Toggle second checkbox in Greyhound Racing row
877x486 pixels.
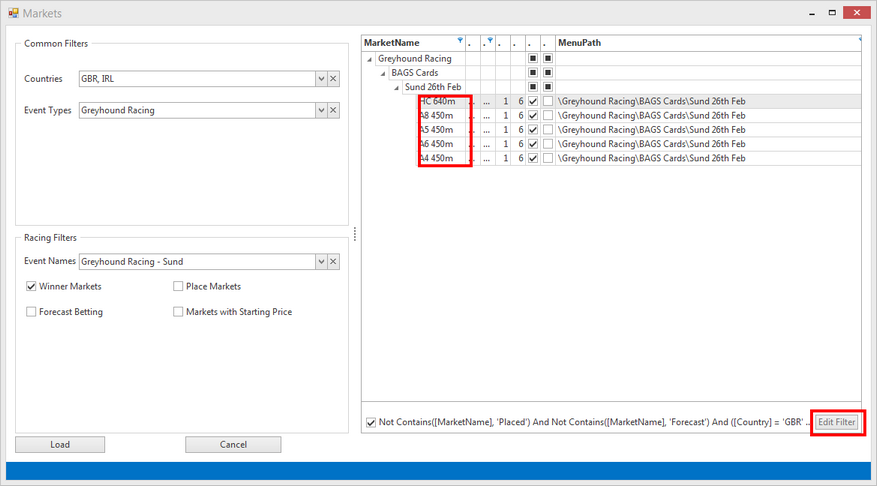click(x=548, y=58)
